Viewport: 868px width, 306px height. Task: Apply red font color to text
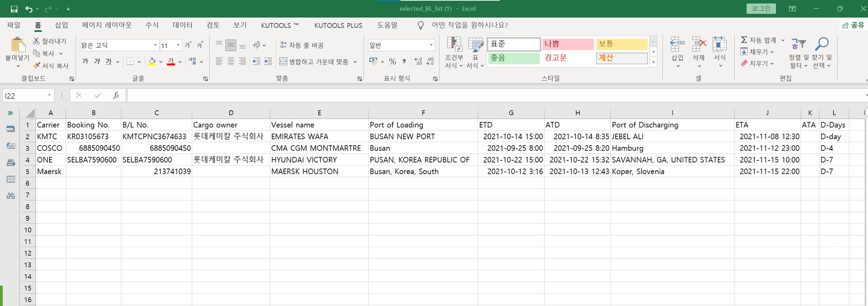coord(171,62)
